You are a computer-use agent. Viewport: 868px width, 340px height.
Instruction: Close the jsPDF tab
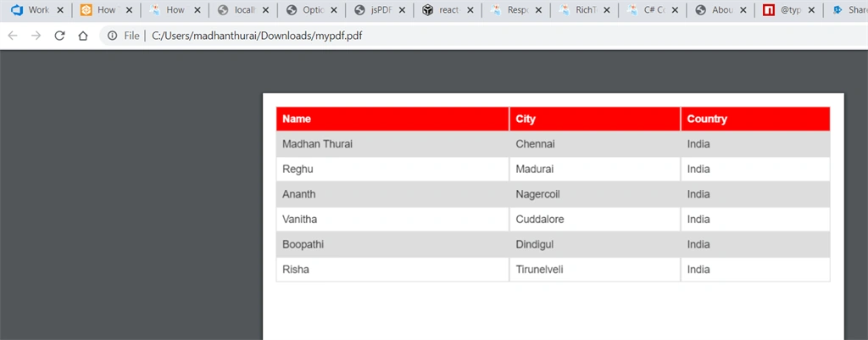click(402, 10)
